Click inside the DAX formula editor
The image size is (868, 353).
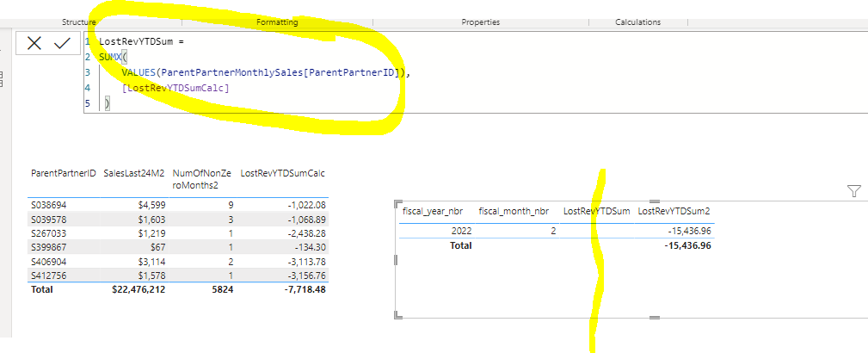pos(476,72)
